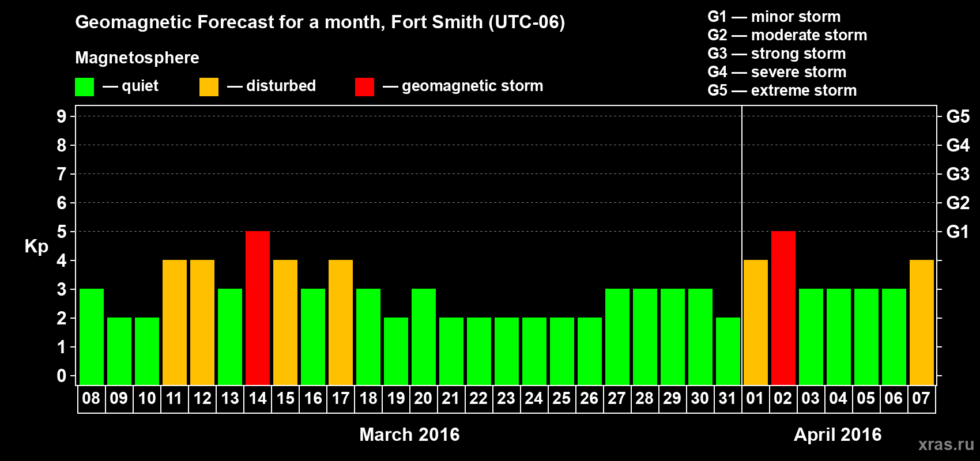Click the date label 13
The height and width of the screenshot is (461, 980).
click(x=230, y=399)
